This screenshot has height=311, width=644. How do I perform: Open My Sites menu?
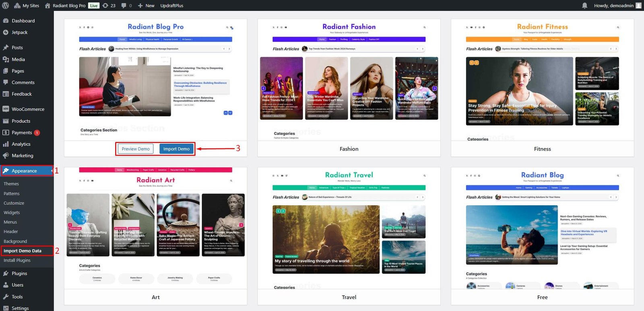coord(27,6)
